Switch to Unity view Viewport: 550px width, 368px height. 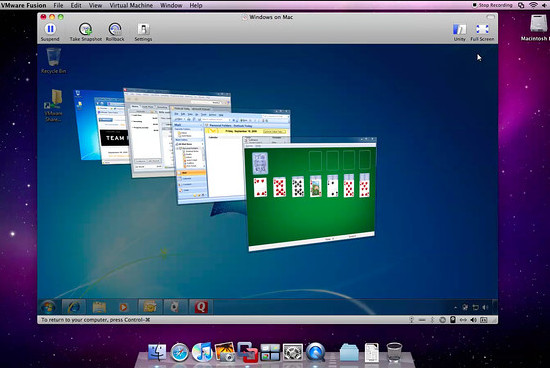pos(460,32)
